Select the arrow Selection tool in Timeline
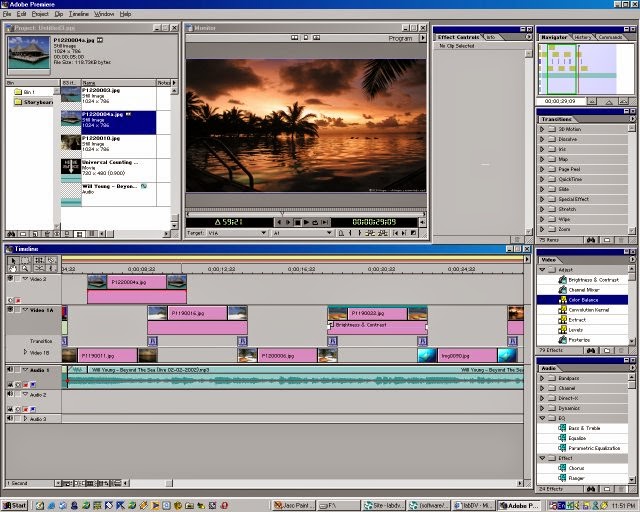The width and height of the screenshot is (640, 512). pyautogui.click(x=12, y=261)
